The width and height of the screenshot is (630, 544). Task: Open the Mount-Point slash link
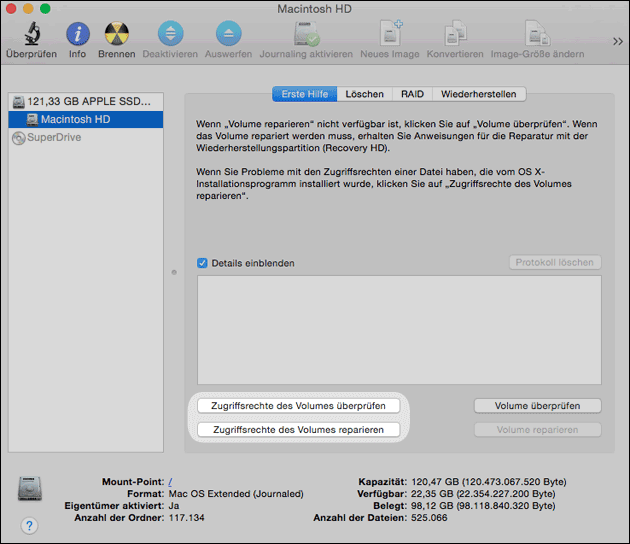coord(170,482)
